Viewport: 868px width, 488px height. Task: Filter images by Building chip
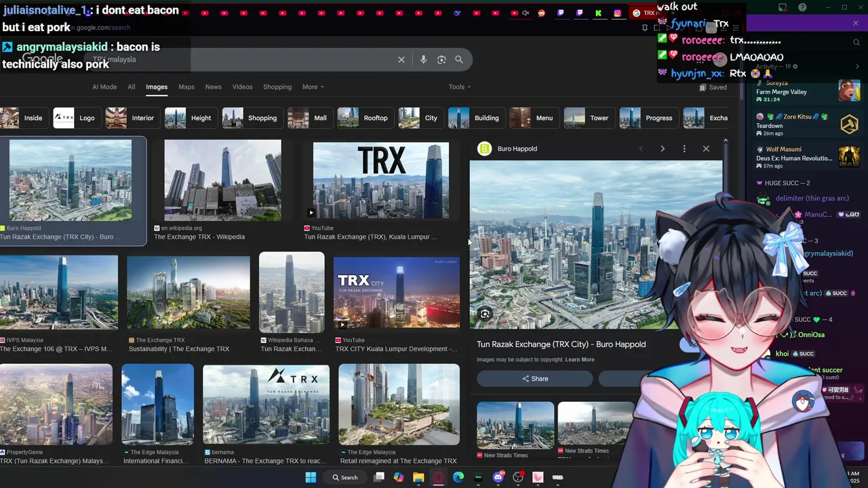pos(475,118)
